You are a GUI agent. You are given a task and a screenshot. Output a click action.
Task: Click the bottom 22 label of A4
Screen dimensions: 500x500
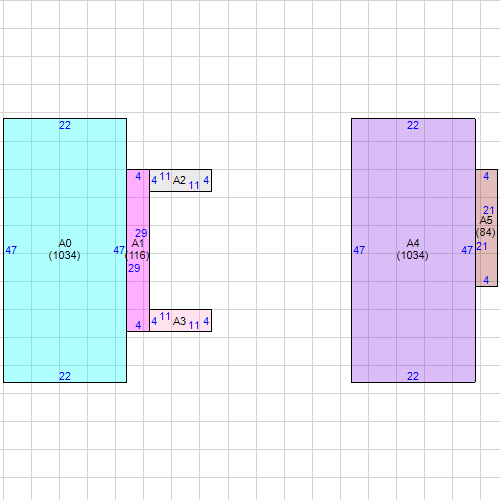[413, 376]
